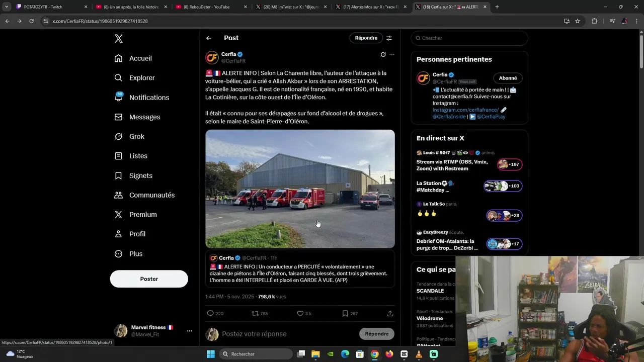This screenshot has height=362, width=644.
Task: Open Communautés in the sidebar
Action: 144,195
